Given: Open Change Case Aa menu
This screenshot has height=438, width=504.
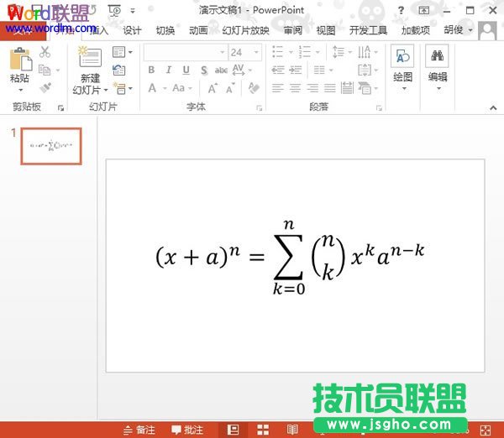Looking at the screenshot, I should coord(182,88).
